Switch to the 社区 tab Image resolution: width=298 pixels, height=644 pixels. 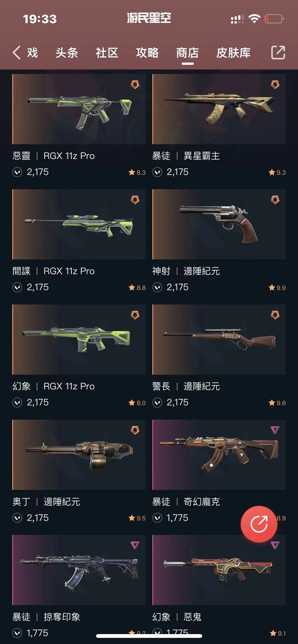click(x=107, y=53)
